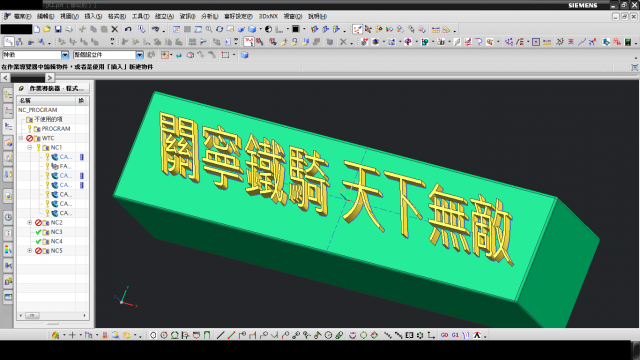Click the Save icon in toolbar
This screenshot has height=360, width=640.
pos(58,29)
